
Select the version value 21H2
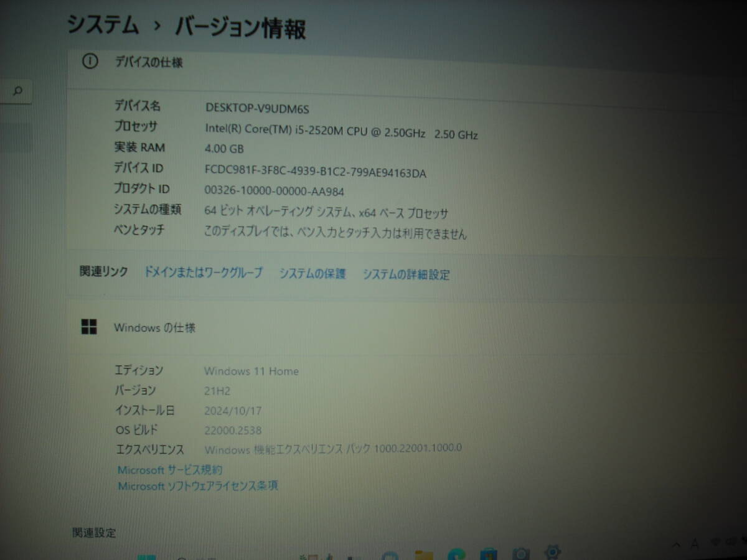pos(218,391)
